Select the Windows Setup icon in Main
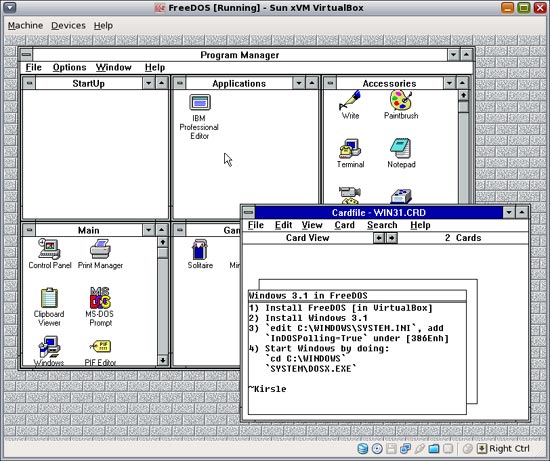 pyautogui.click(x=49, y=347)
